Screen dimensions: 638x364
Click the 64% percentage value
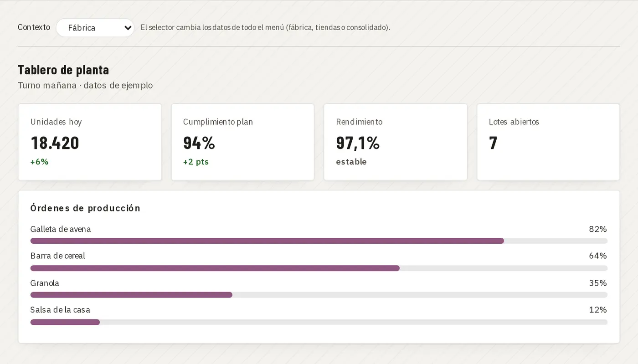coord(598,256)
